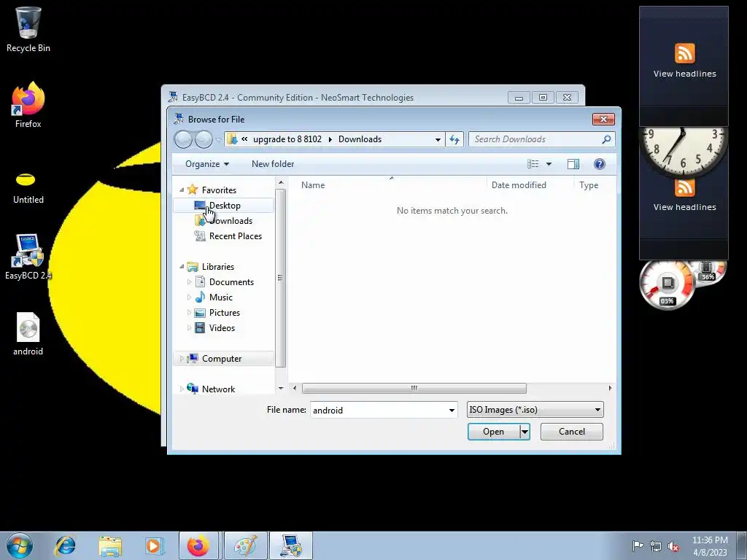The height and width of the screenshot is (560, 747).
Task: Open help via the question mark icon
Action: (x=600, y=164)
